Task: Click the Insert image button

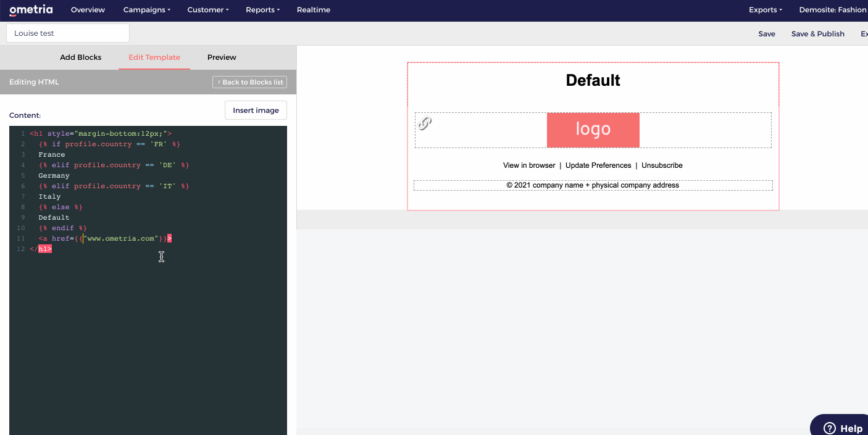Action: pos(256,110)
